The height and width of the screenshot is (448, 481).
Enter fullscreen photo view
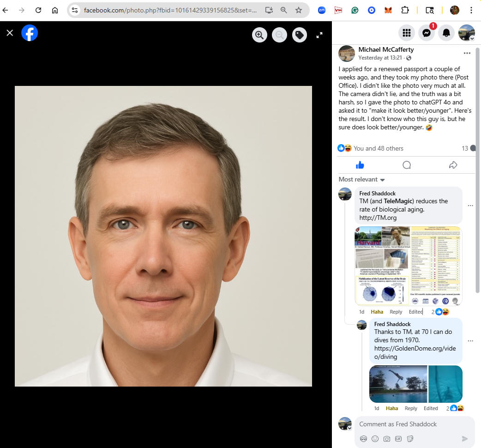(x=319, y=35)
